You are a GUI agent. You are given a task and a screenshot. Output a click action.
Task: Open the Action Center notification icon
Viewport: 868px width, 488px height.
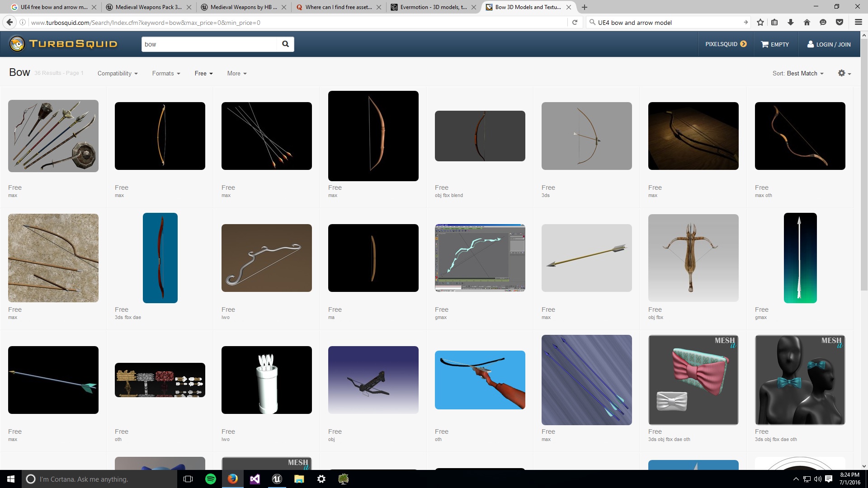click(829, 479)
